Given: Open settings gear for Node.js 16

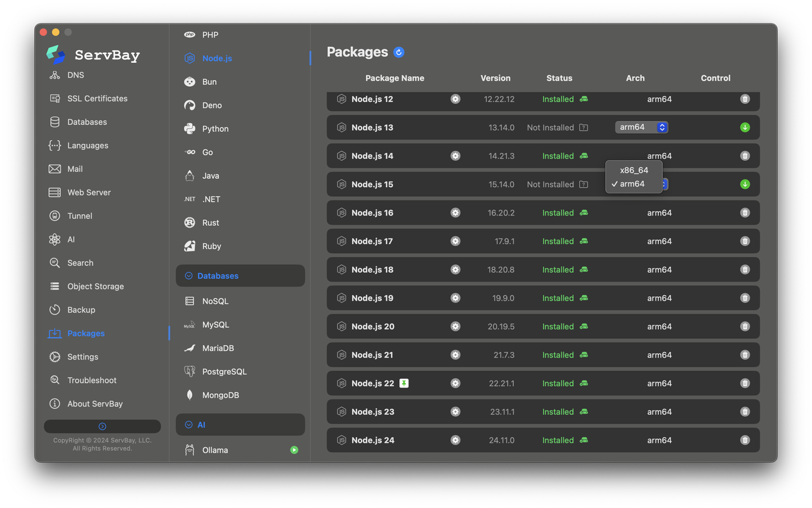Looking at the screenshot, I should [x=455, y=213].
